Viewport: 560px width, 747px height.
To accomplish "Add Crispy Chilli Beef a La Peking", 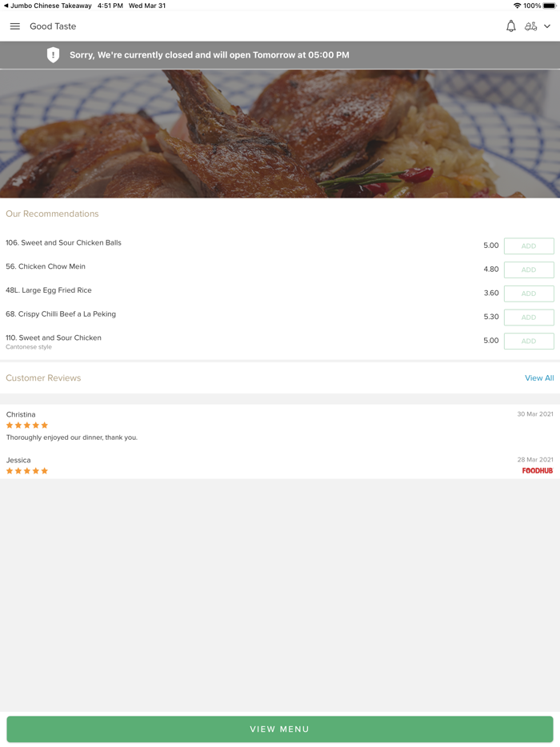I will (x=529, y=318).
